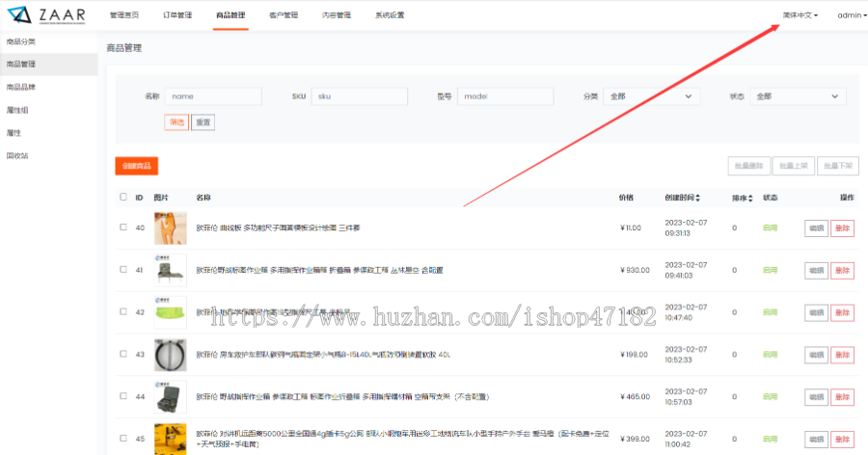Open 系统设置 in top navigation

click(x=390, y=15)
